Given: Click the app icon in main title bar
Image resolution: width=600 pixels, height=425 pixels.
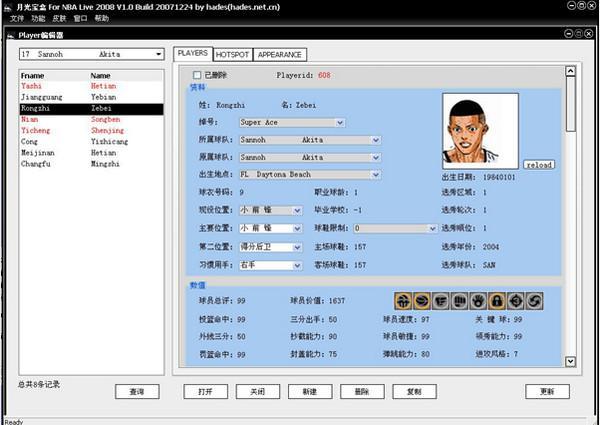Looking at the screenshot, I should pyautogui.click(x=8, y=7).
